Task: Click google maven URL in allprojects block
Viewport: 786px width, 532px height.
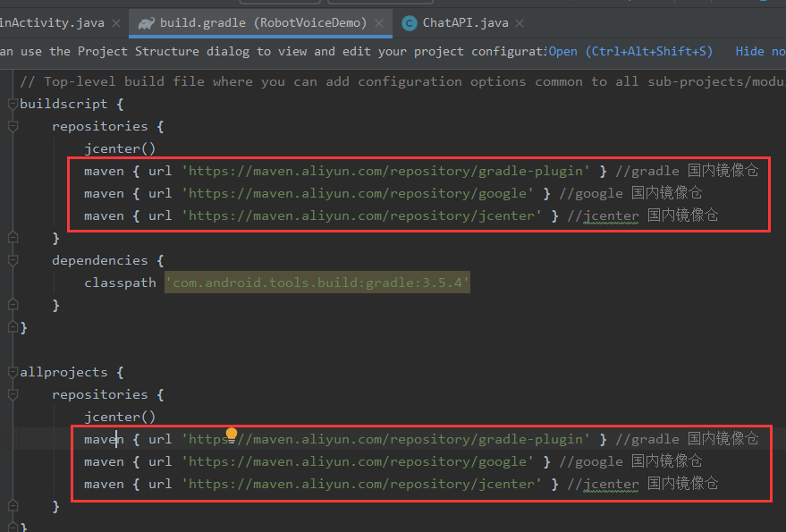Action: tap(358, 461)
